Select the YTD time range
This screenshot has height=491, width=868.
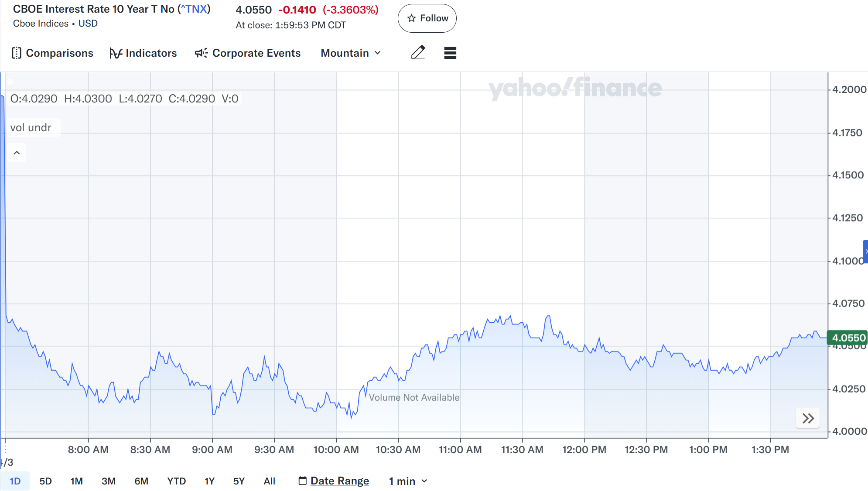tap(176, 481)
